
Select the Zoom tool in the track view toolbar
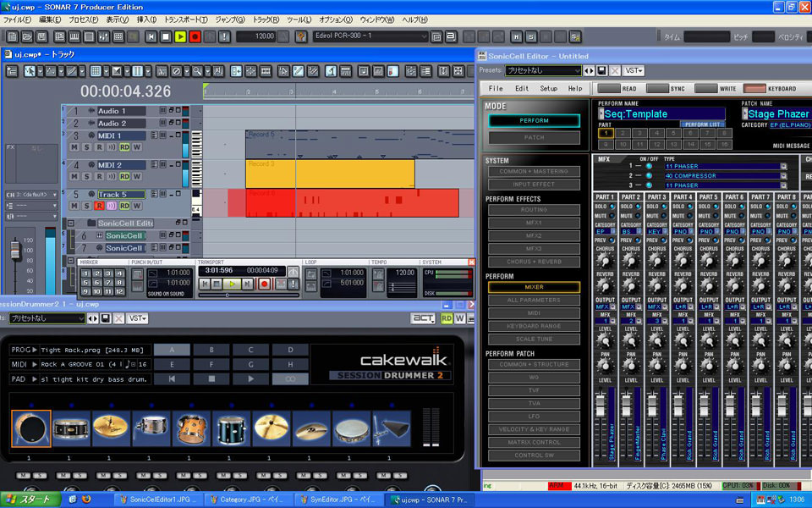click(x=196, y=73)
